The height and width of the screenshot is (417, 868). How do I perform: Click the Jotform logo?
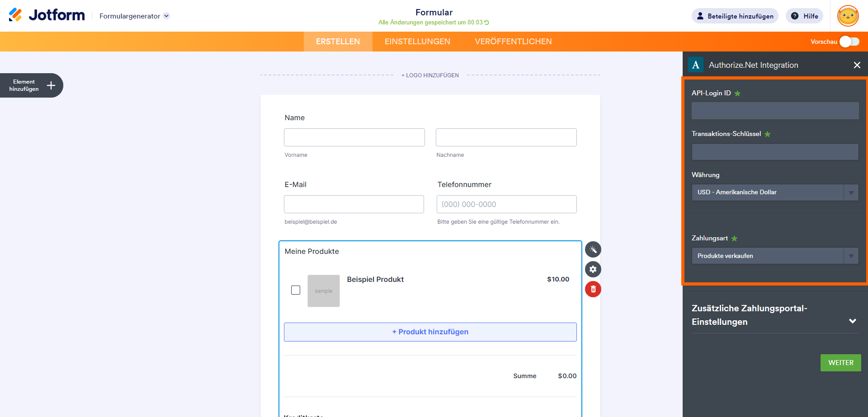pyautogui.click(x=47, y=15)
